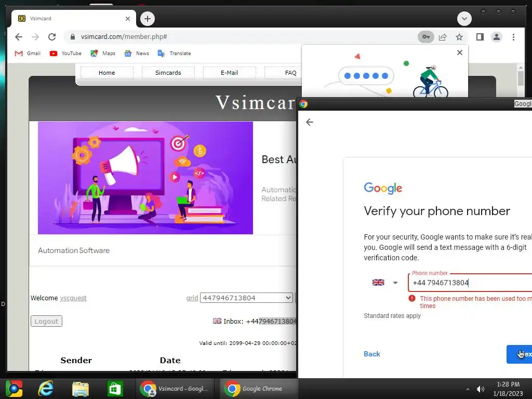Toggle the side panel icon
Image resolution: width=532 pixels, height=399 pixels.
[480, 37]
